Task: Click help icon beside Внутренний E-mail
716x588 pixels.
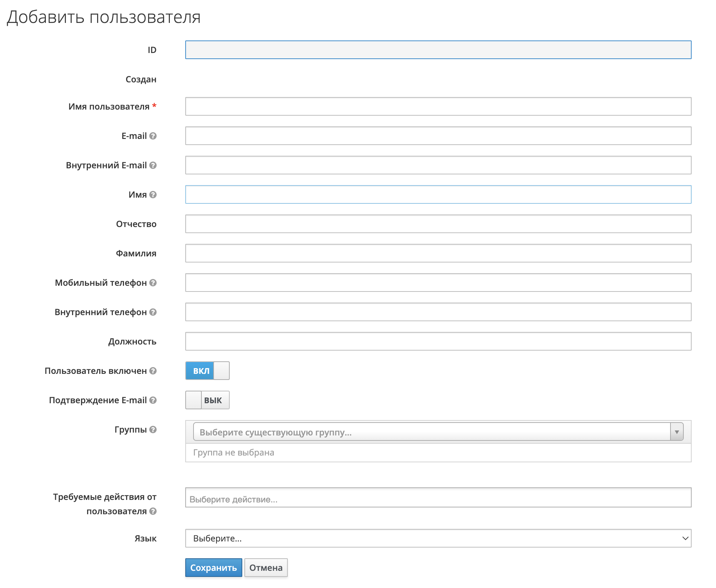Action: (x=153, y=165)
